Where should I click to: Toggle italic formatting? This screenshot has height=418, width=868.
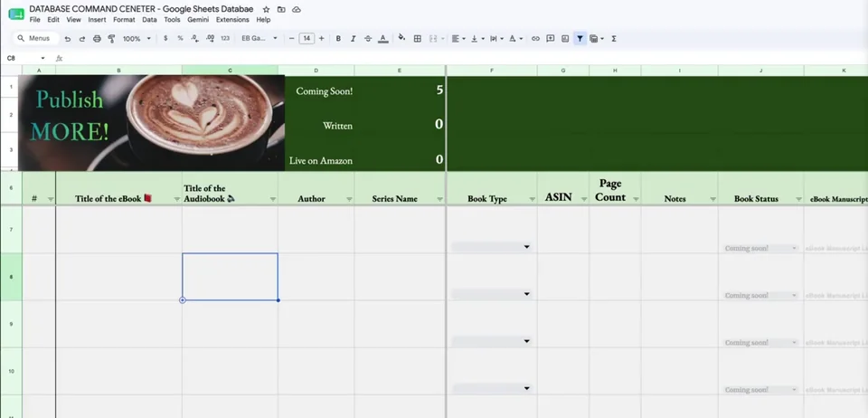tap(354, 39)
